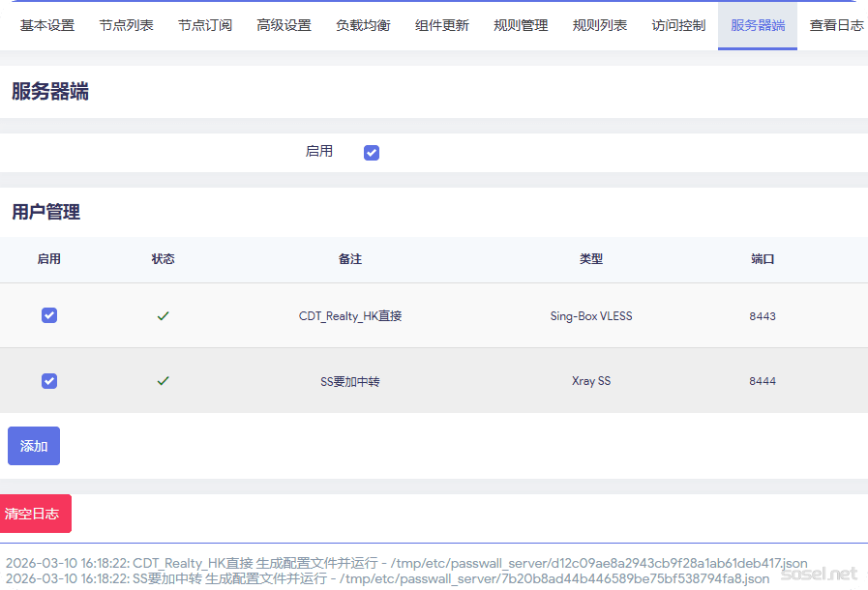Select the 服务器端 tab
Viewport: 868px width, 590px height.
tap(758, 25)
